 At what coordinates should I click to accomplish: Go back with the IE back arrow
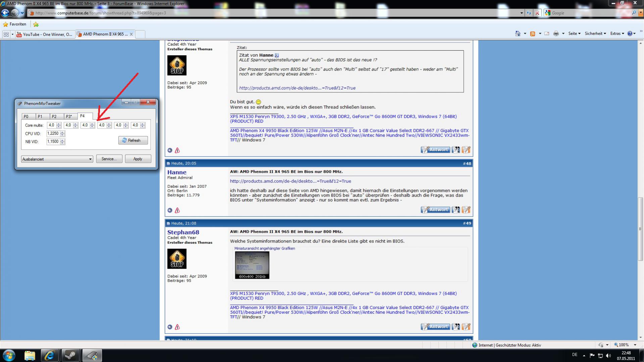tap(5, 13)
